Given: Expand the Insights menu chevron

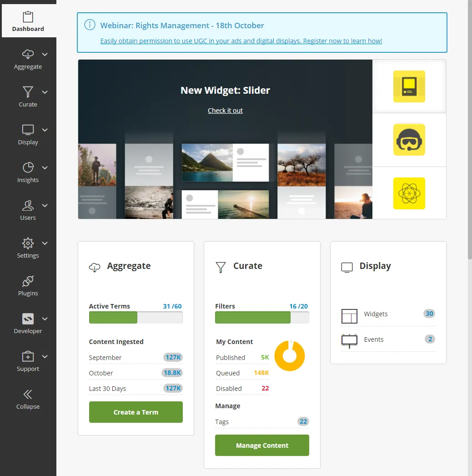Looking at the screenshot, I should pos(45,167).
